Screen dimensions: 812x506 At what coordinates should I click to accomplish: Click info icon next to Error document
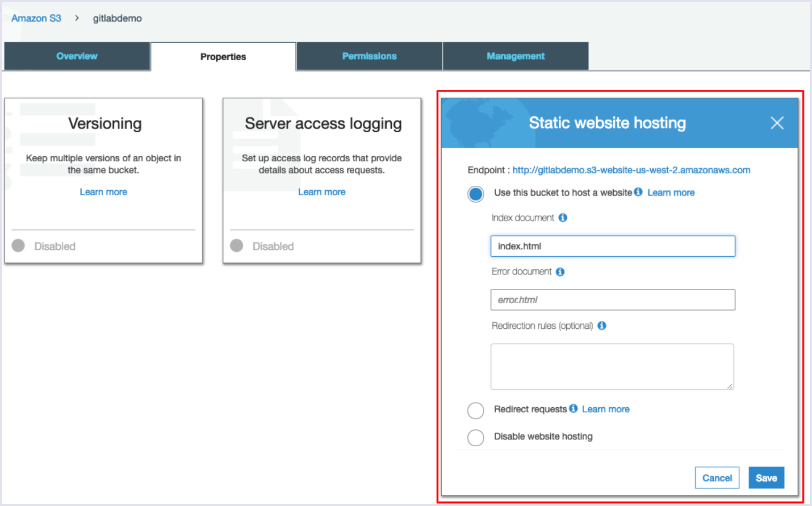point(560,272)
